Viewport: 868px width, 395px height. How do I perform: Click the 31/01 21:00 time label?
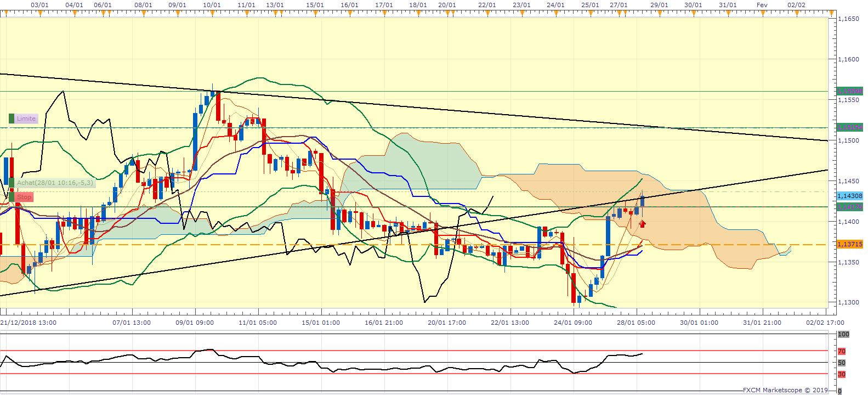pyautogui.click(x=762, y=323)
